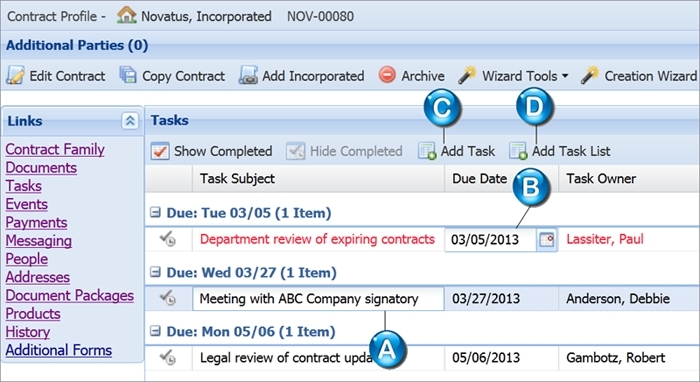This screenshot has width=700, height=382.
Task: Click the Add Task List icon
Action: pos(518,151)
